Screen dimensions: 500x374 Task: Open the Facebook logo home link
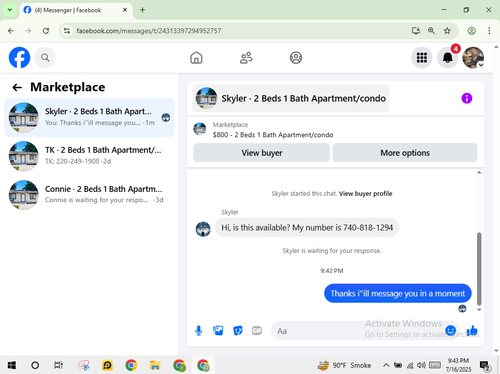click(x=19, y=57)
